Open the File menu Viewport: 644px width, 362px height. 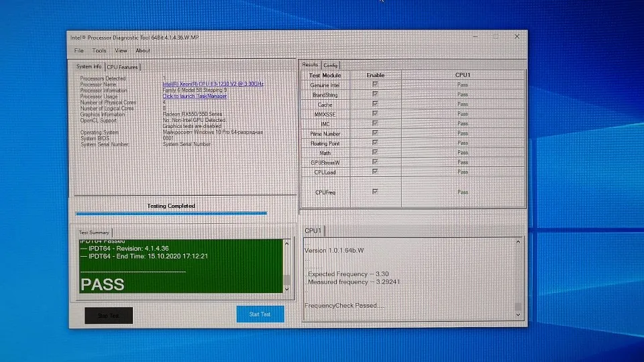tap(79, 50)
